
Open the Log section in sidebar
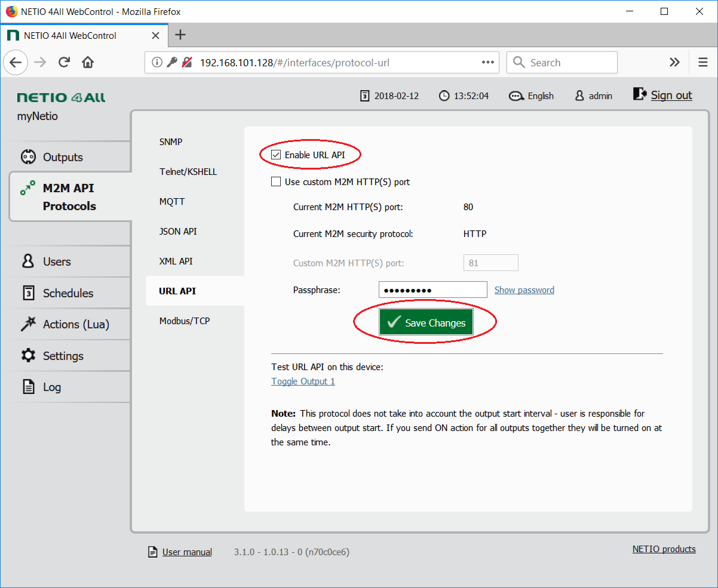pos(51,387)
